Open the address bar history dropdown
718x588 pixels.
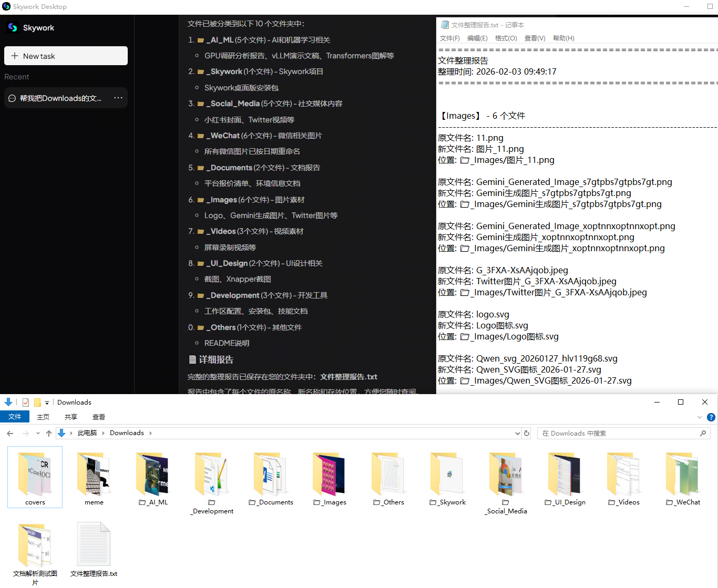[518, 434]
